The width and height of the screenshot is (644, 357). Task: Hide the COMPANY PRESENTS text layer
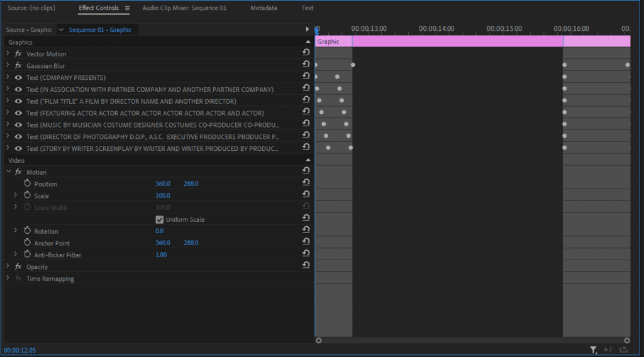(x=18, y=77)
